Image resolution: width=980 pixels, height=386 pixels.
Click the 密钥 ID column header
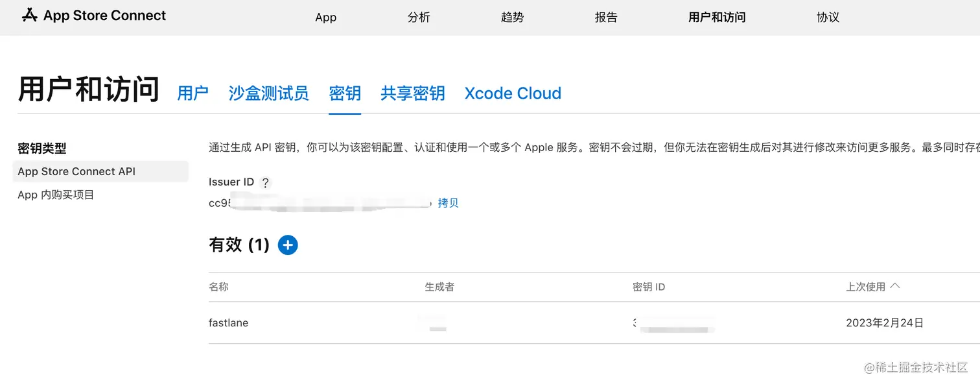tap(649, 287)
